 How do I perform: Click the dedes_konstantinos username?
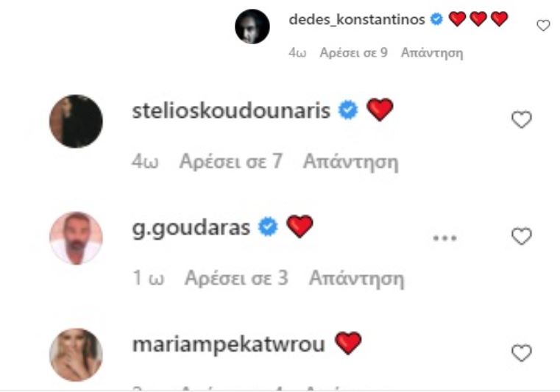click(357, 19)
